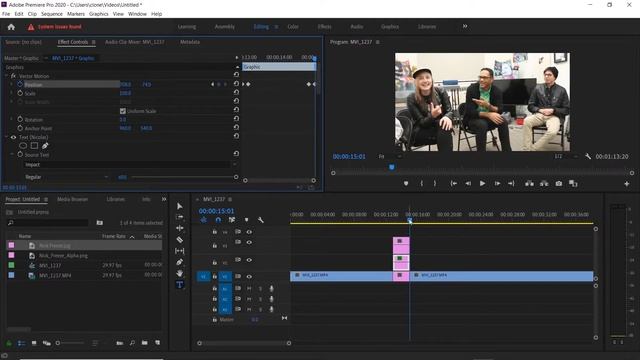Open the Graphics menu
Viewport: 640px width, 360px height.
(99, 14)
